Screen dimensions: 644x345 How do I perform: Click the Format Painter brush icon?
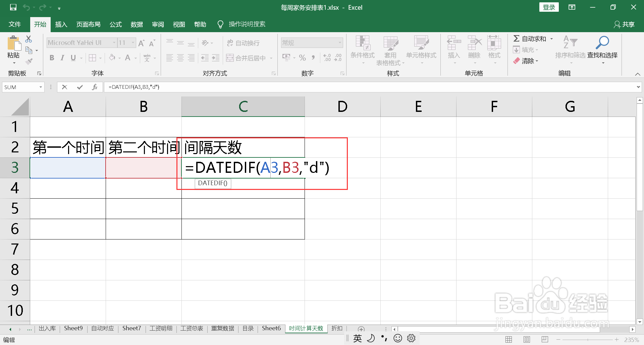(29, 61)
